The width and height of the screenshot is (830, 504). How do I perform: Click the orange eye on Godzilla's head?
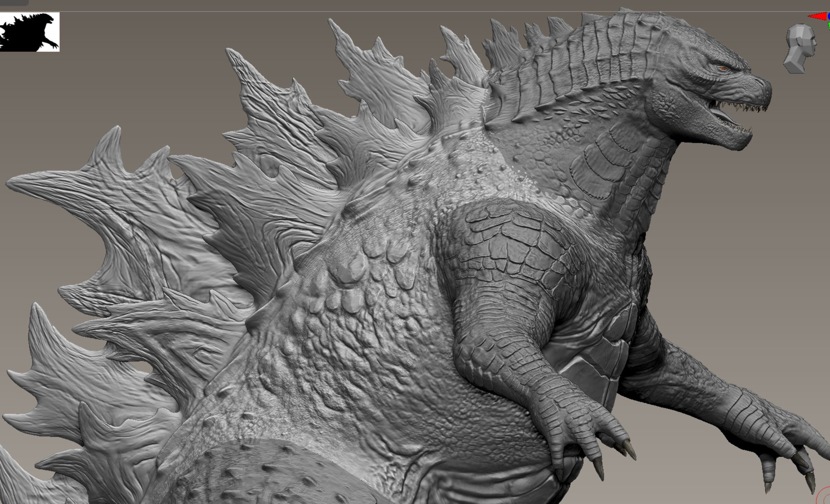coord(723,68)
